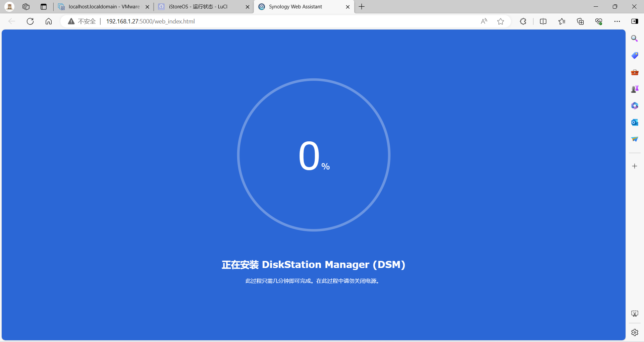Launch the web capture tool in the sidebar
The image size is (644, 342).
635,314
